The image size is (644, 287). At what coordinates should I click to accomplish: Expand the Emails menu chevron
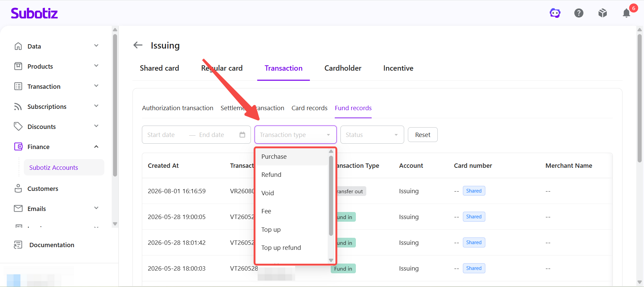[x=96, y=208]
